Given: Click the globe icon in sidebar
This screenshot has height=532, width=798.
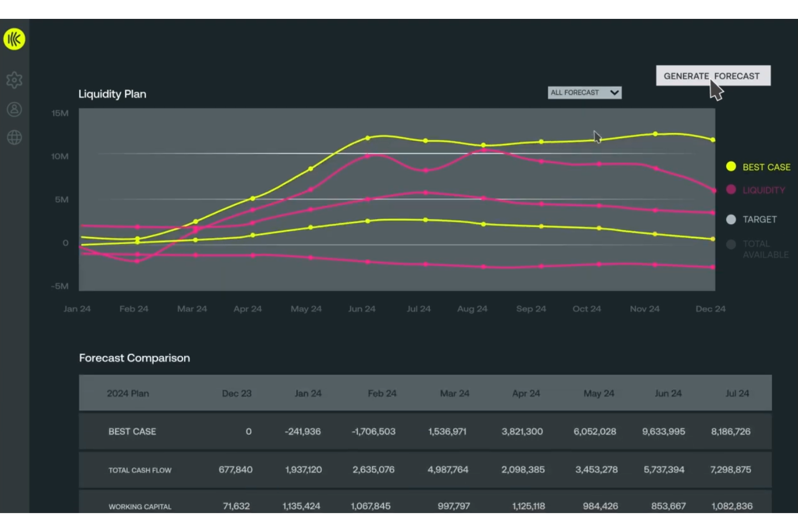Looking at the screenshot, I should [x=15, y=137].
